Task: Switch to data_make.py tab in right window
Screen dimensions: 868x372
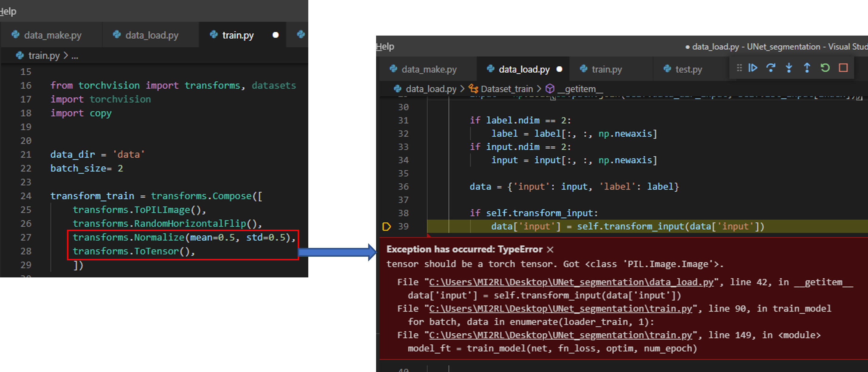Action: coord(429,69)
